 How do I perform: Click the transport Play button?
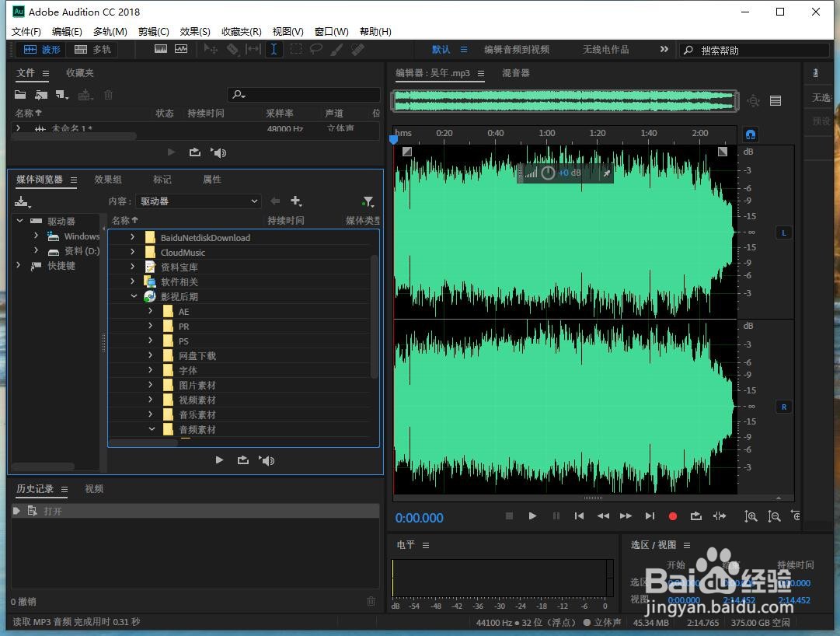[532, 516]
